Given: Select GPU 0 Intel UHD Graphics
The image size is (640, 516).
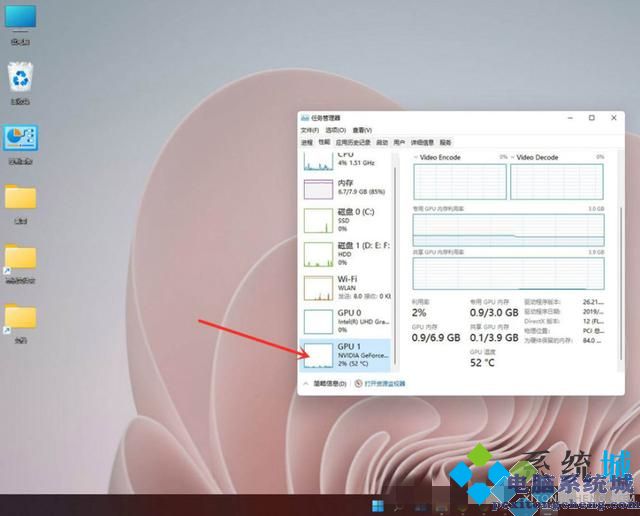Looking at the screenshot, I should pyautogui.click(x=345, y=321).
